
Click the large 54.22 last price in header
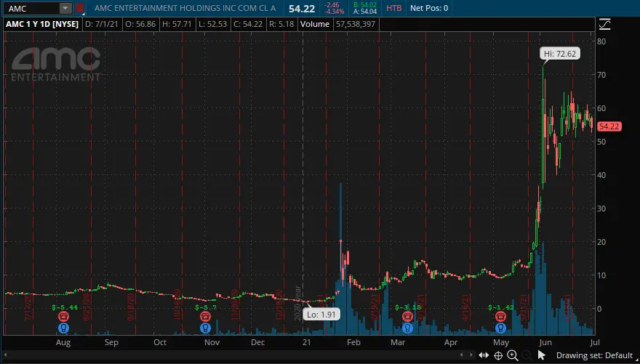[x=302, y=8]
